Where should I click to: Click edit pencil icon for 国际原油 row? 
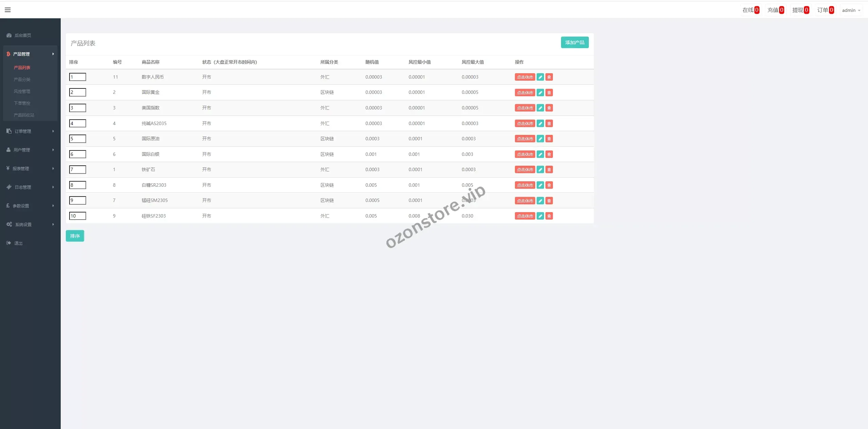coord(540,139)
